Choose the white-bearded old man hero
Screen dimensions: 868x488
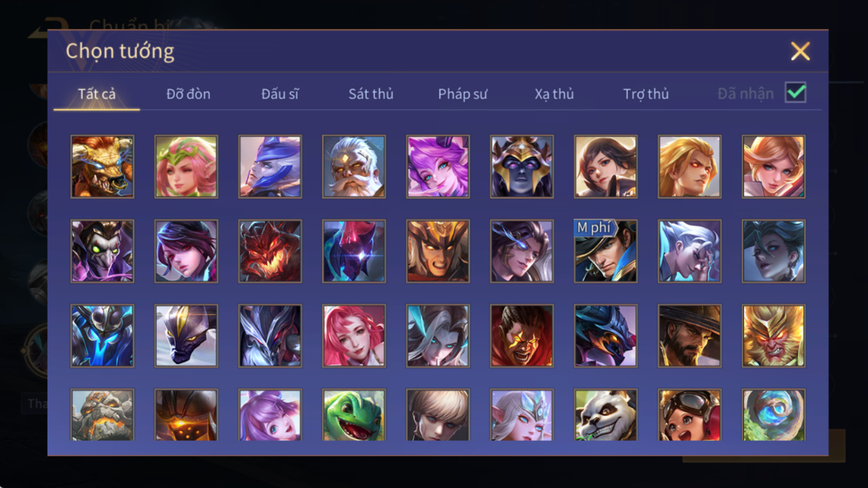click(354, 167)
